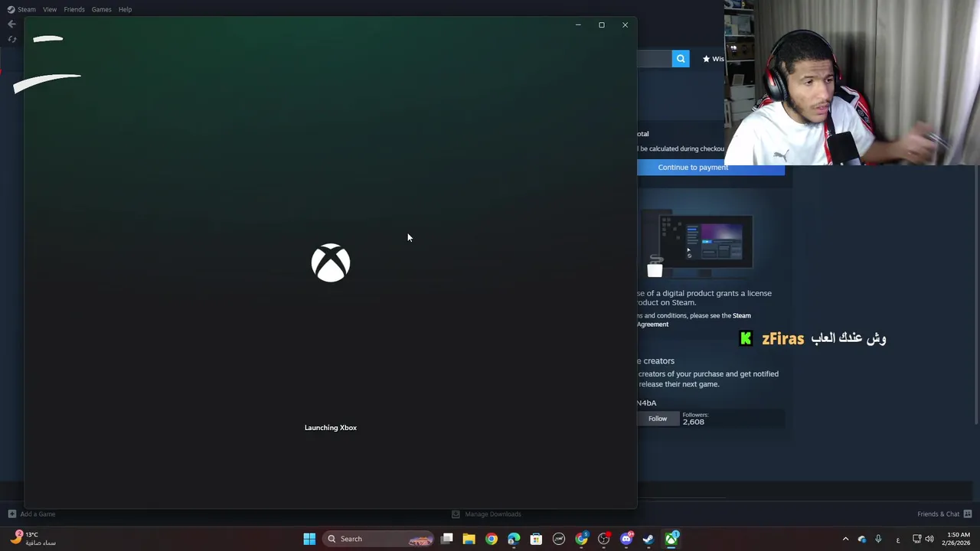Click the Wishlist star icon in Steam
This screenshot has height=551, width=980.
[706, 59]
